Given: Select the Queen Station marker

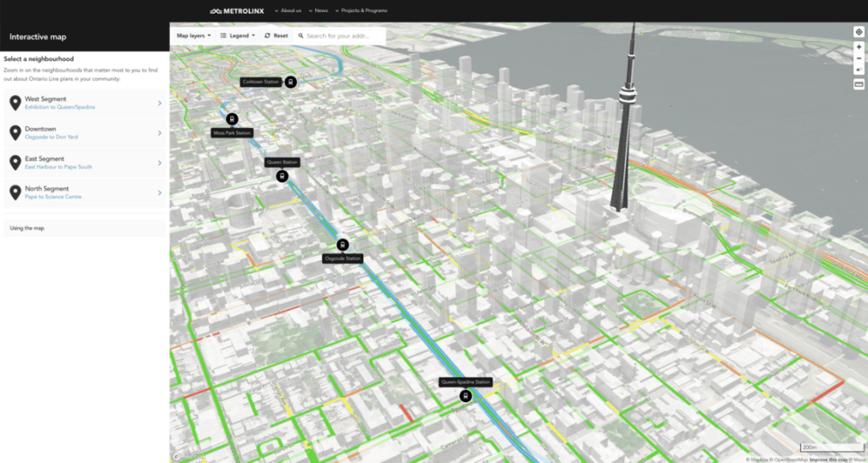Looking at the screenshot, I should tap(281, 175).
